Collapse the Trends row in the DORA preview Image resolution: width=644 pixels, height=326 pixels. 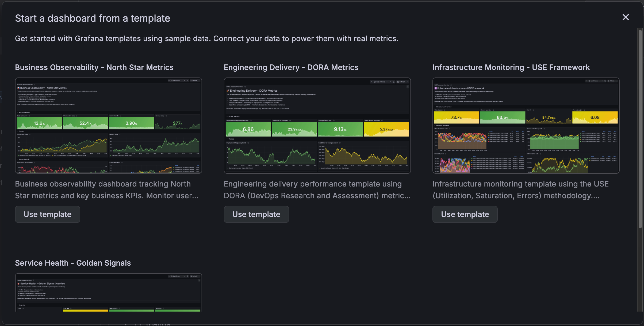(x=228, y=139)
